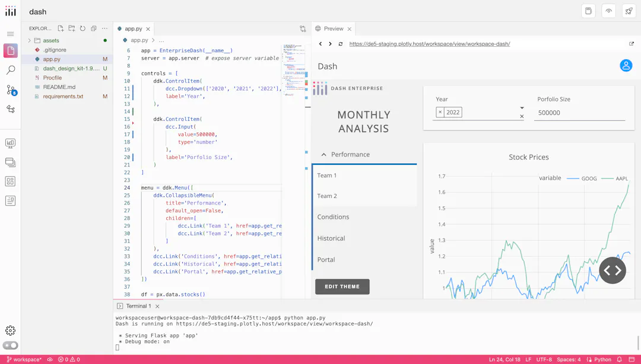Viewport: 641px width, 364px height.
Task: Open the Portal link
Action: tap(326, 260)
